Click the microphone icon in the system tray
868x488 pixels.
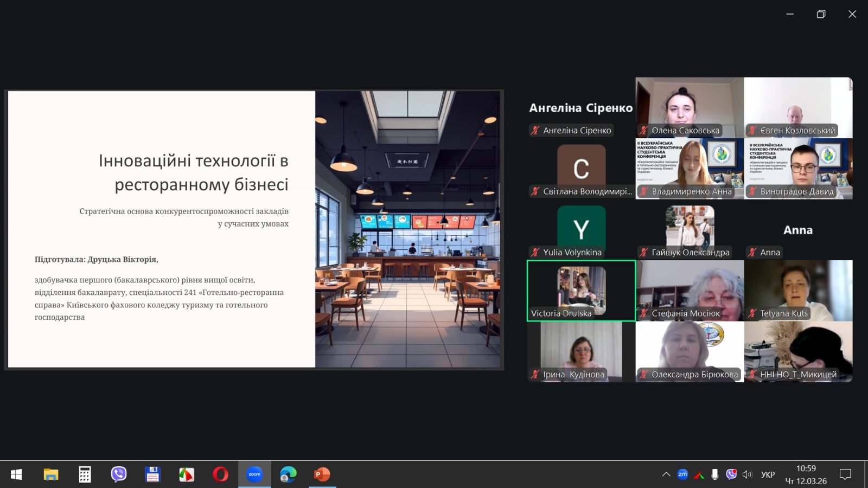(715, 474)
